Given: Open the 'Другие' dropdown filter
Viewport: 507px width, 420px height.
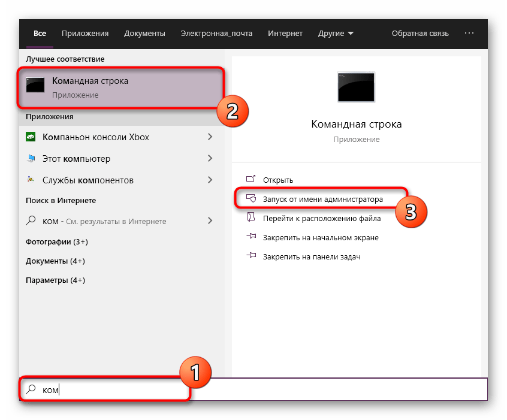Looking at the screenshot, I should (335, 34).
